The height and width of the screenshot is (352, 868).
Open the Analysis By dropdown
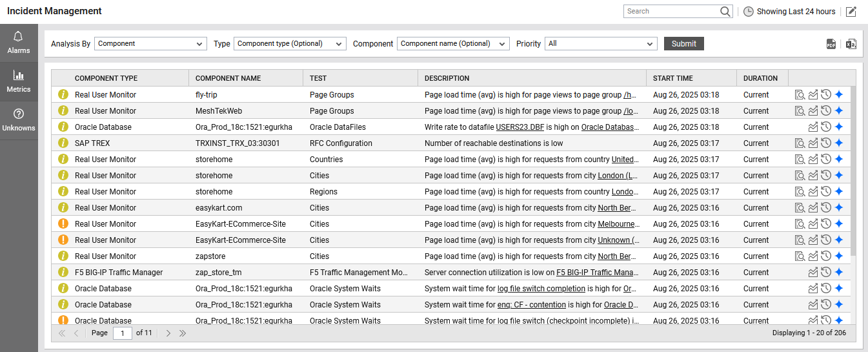pyautogui.click(x=150, y=44)
